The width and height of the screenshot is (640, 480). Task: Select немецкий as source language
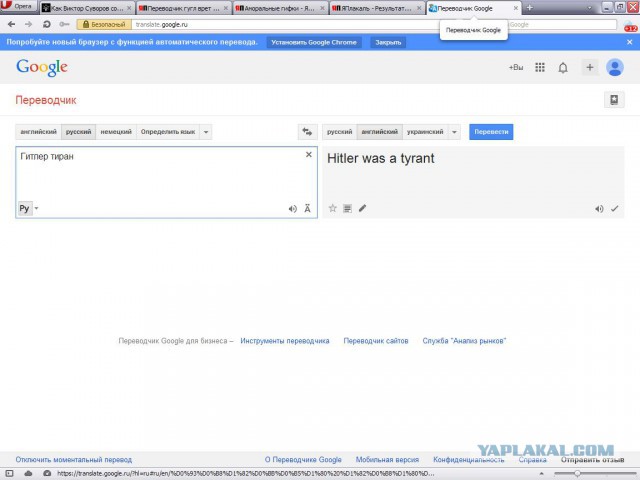[116, 132]
